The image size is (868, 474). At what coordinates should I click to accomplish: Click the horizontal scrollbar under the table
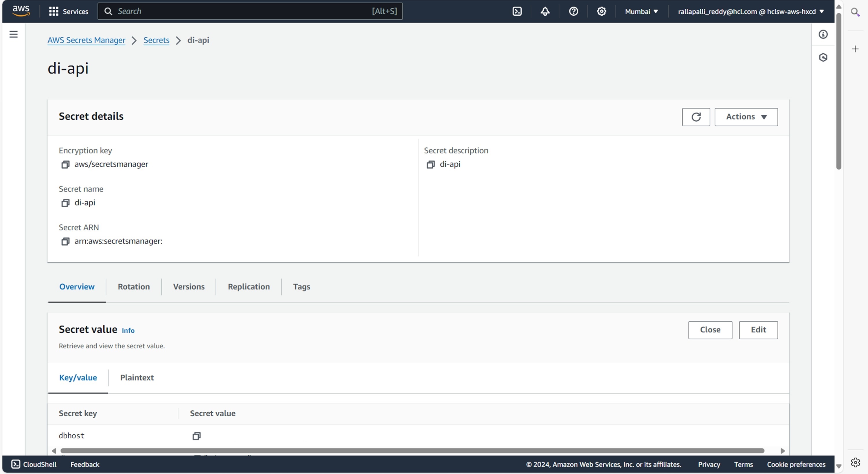[x=412, y=451]
